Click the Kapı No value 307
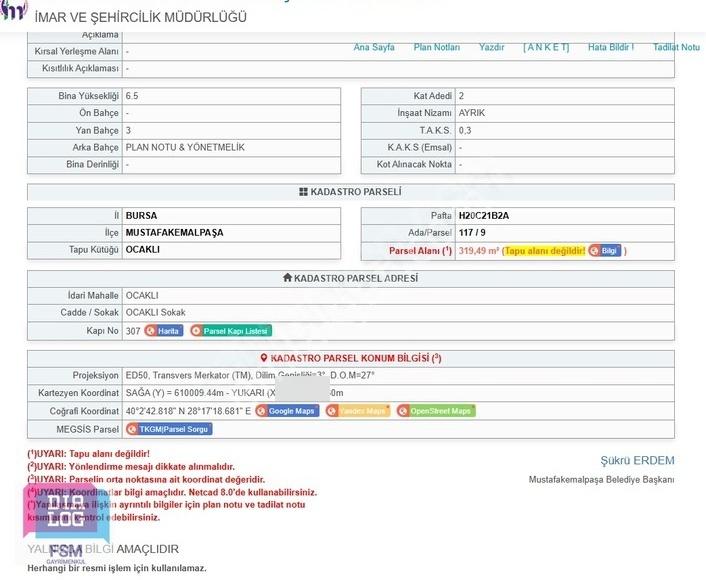 tap(133, 331)
